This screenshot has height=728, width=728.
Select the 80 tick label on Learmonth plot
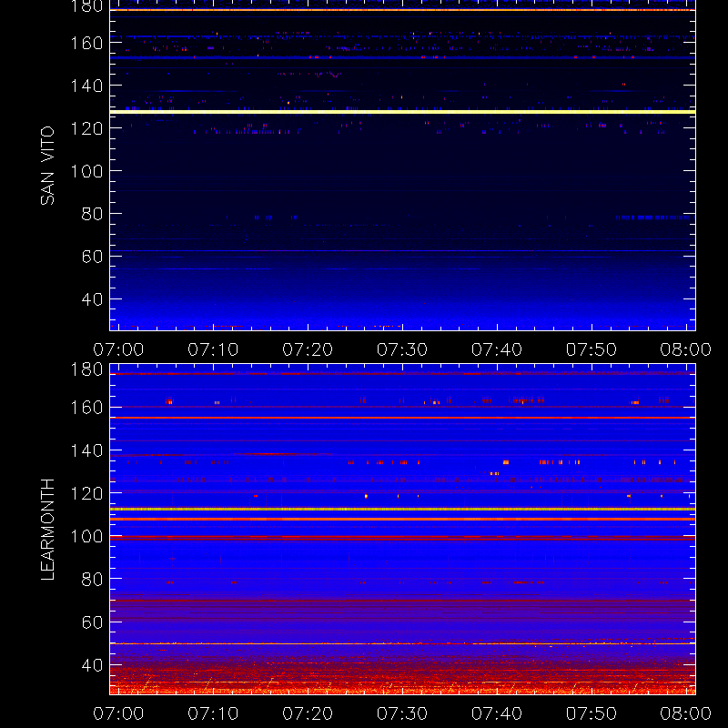pyautogui.click(x=92, y=580)
